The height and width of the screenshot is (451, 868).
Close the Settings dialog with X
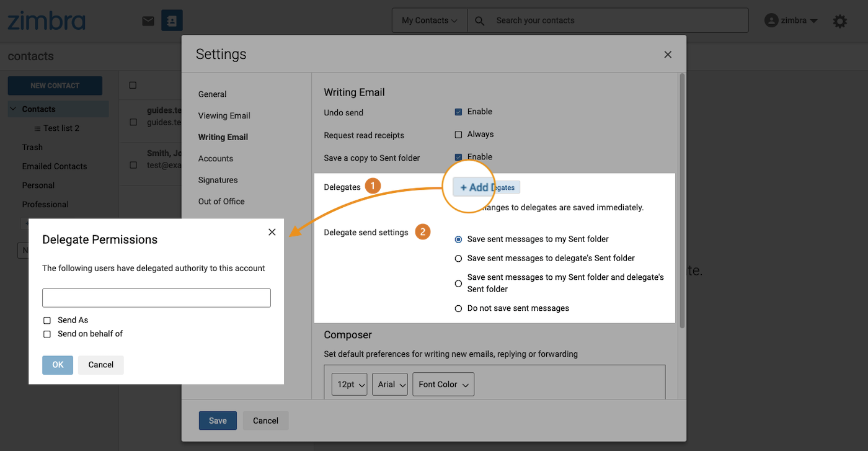click(x=668, y=55)
